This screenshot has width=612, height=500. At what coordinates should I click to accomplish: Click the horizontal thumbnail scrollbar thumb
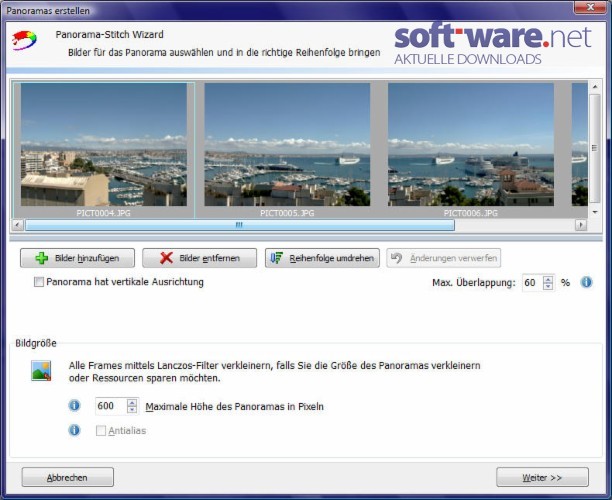[x=240, y=225]
